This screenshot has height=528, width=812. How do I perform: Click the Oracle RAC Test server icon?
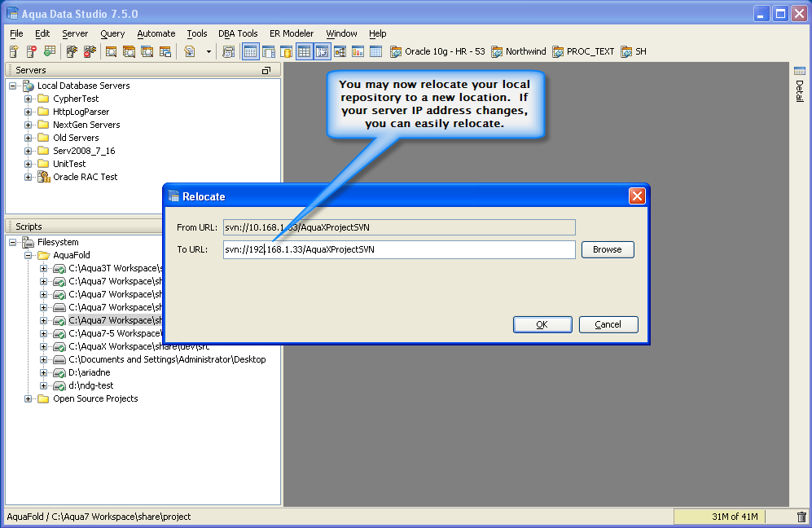[x=44, y=177]
